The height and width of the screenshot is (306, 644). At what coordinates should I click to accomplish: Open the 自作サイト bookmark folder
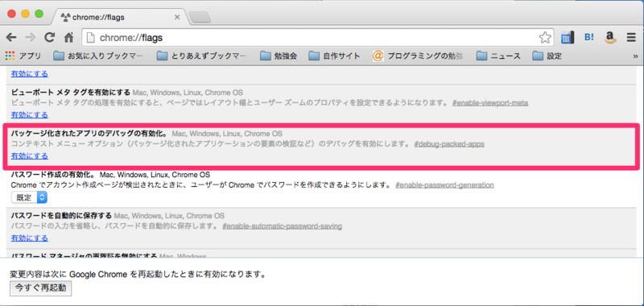click(334, 56)
